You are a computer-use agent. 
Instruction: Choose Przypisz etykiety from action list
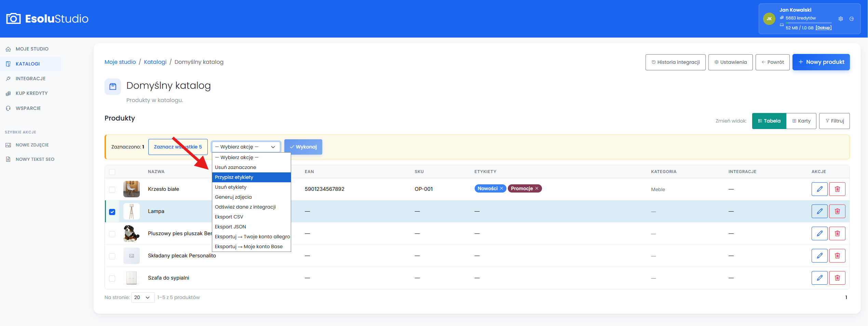251,177
